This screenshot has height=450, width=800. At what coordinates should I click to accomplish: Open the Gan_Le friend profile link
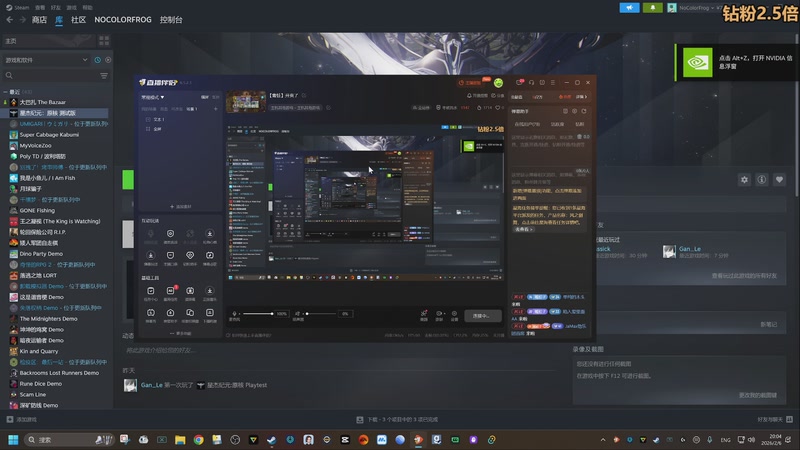[690, 249]
